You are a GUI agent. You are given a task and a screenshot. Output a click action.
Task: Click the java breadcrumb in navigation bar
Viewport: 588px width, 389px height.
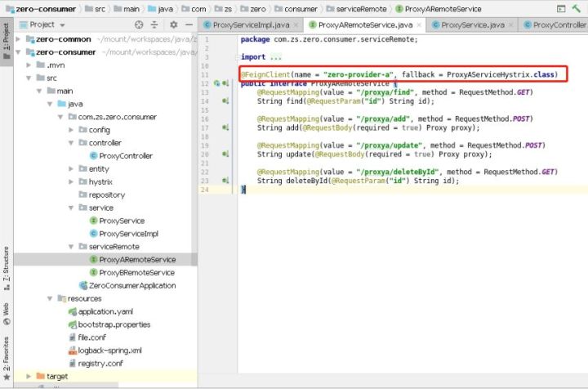point(161,9)
